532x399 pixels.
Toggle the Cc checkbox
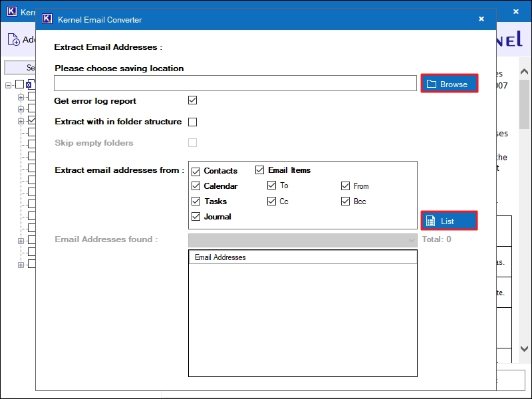click(271, 201)
